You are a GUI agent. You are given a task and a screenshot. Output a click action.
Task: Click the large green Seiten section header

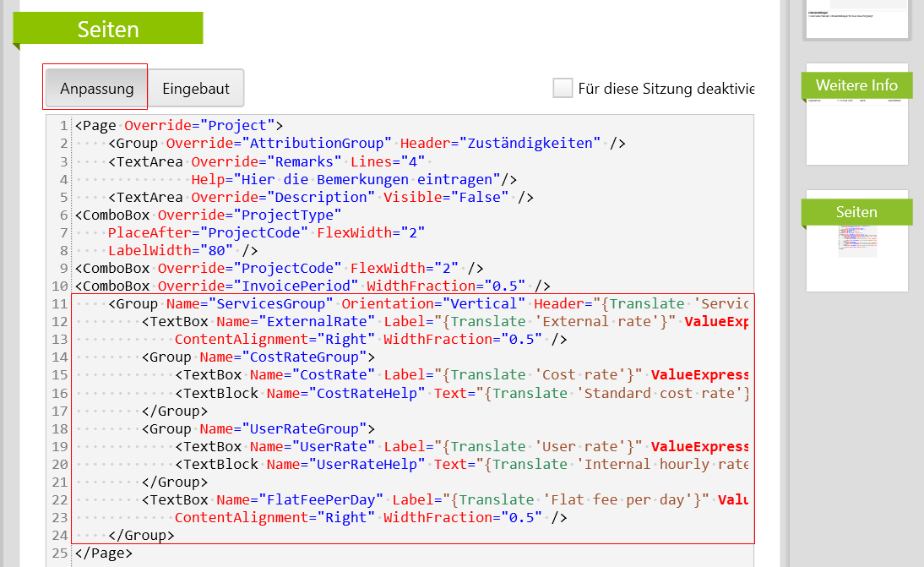pyautogui.click(x=108, y=29)
